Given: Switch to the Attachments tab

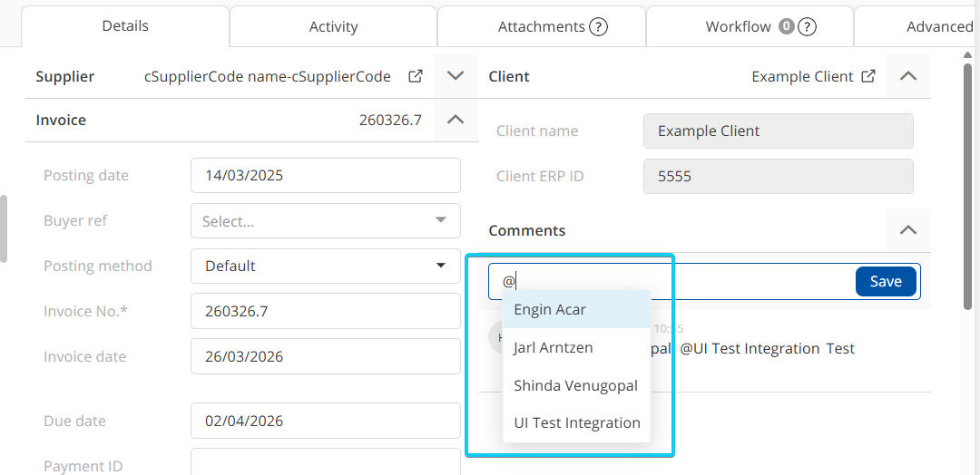Looking at the screenshot, I should click(x=541, y=26).
